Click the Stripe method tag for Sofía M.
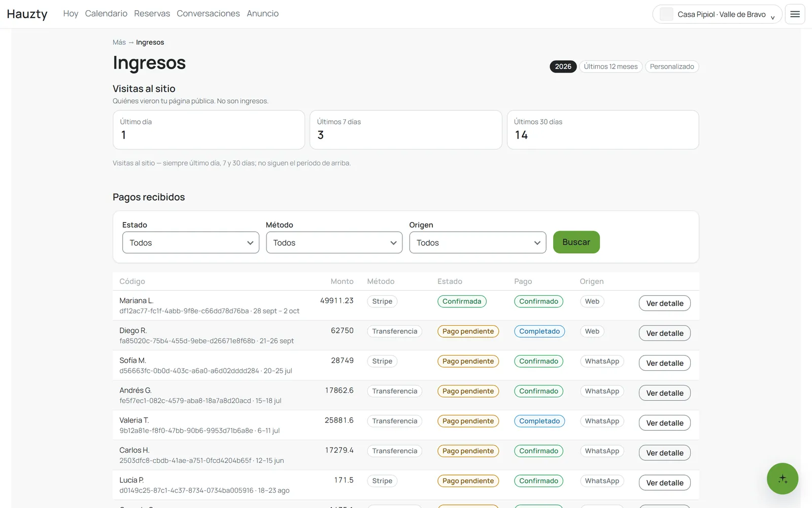 coord(382,361)
